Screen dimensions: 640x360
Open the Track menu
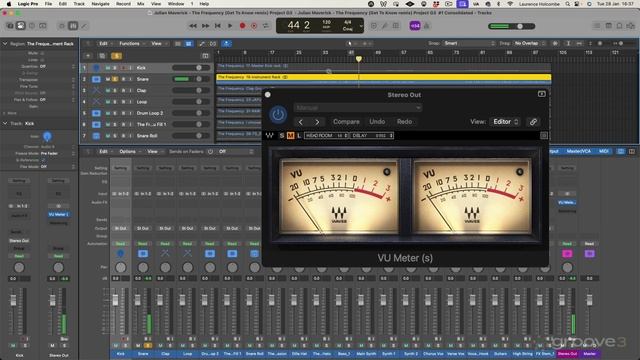point(79,4)
